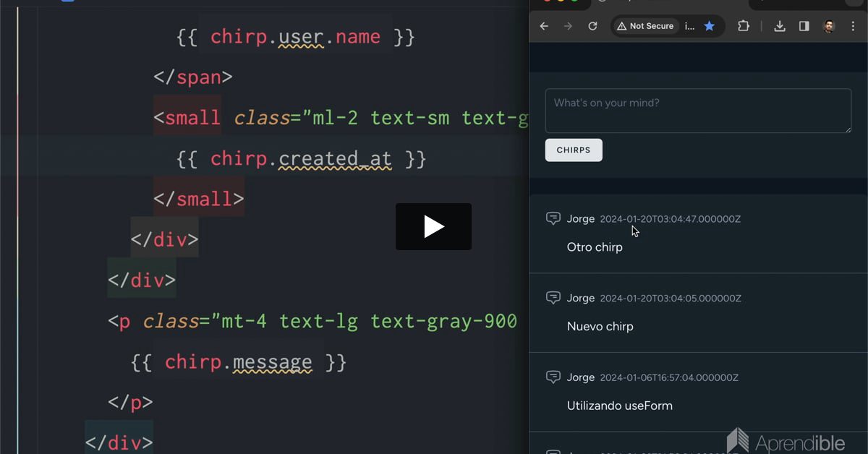This screenshot has height=454, width=868.
Task: Play the video with the center play button
Action: tap(433, 226)
